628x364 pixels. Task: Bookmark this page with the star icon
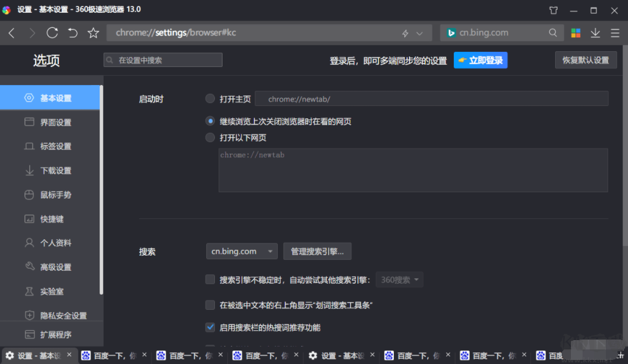click(x=93, y=33)
